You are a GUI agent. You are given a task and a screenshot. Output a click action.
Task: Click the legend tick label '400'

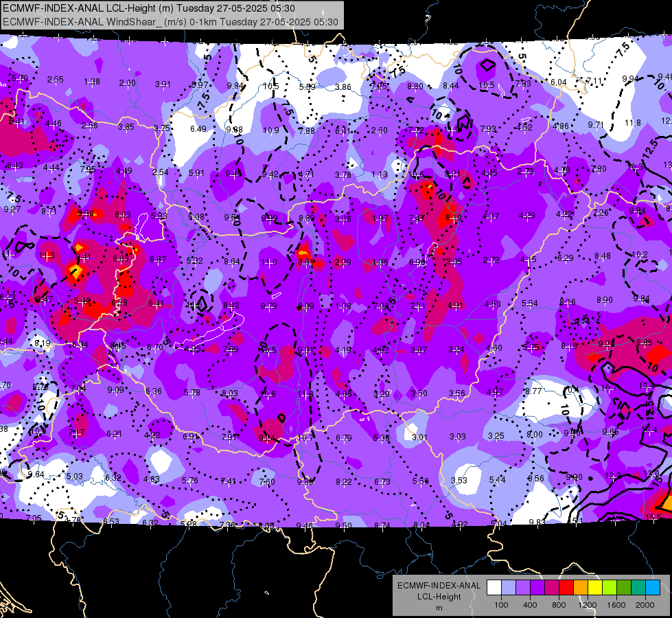(x=530, y=605)
